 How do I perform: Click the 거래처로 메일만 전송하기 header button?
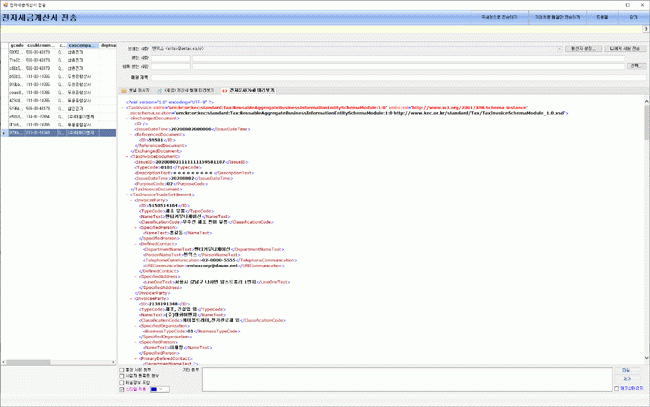[x=557, y=17]
